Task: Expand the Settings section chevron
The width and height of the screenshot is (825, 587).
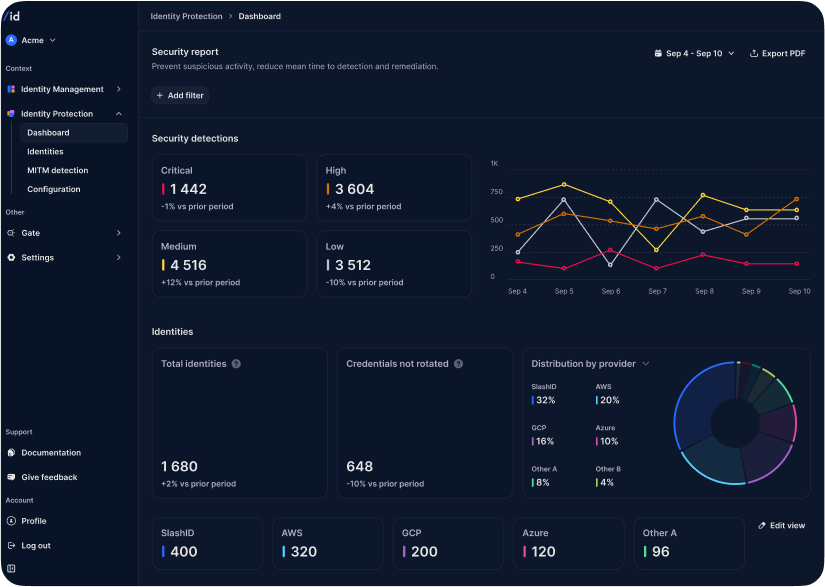Action: (118, 257)
